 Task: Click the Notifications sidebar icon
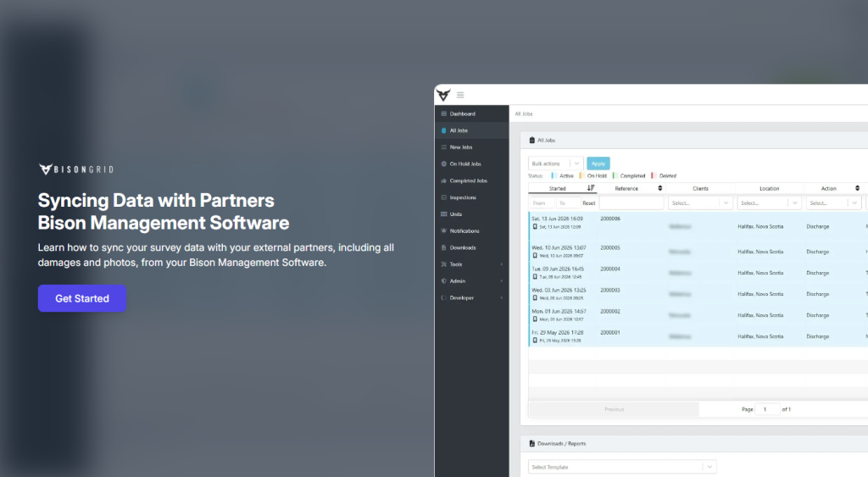point(443,230)
